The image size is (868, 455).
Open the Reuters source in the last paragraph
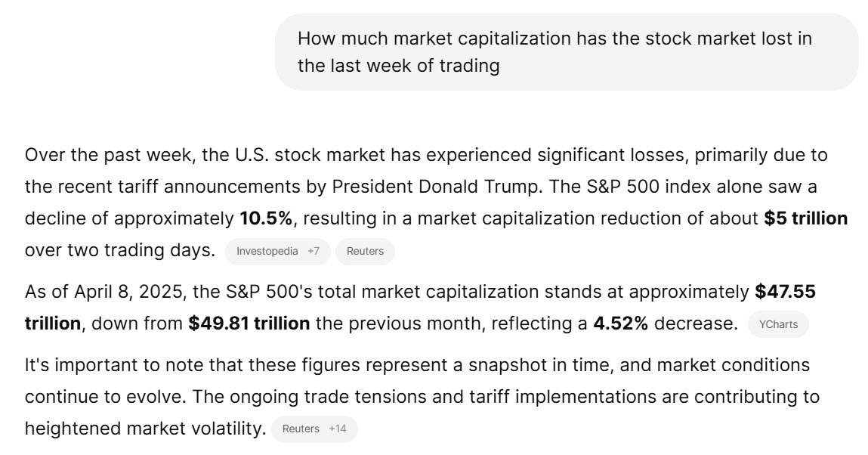pos(303,429)
